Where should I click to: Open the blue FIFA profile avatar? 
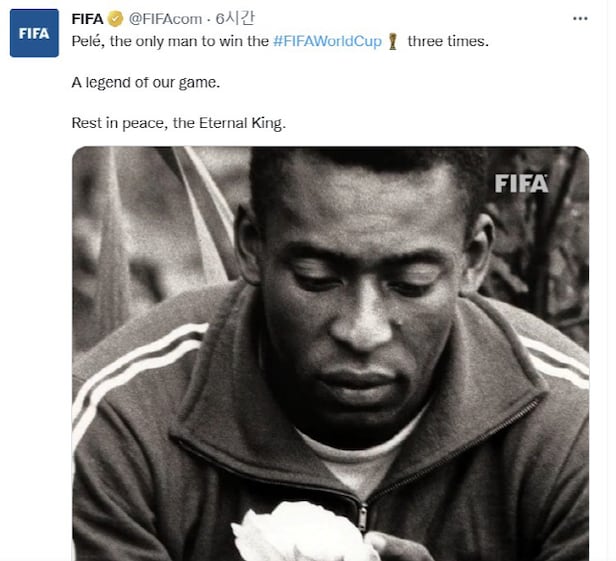[x=34, y=33]
